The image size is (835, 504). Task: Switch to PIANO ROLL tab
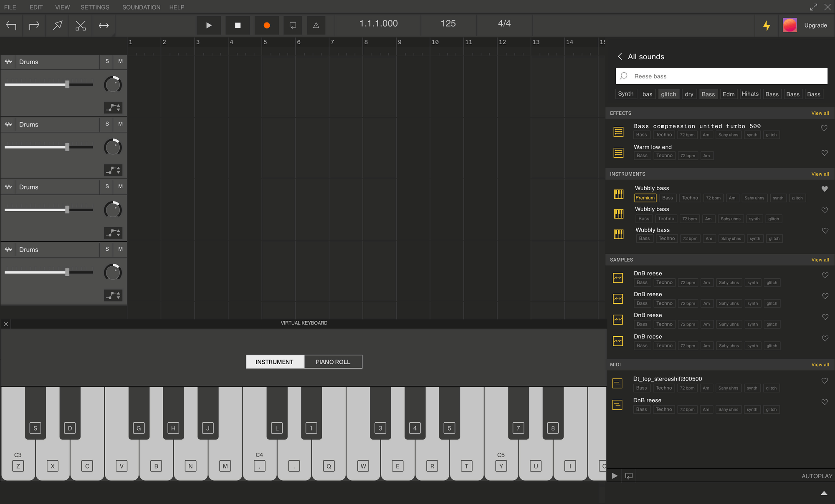point(333,362)
